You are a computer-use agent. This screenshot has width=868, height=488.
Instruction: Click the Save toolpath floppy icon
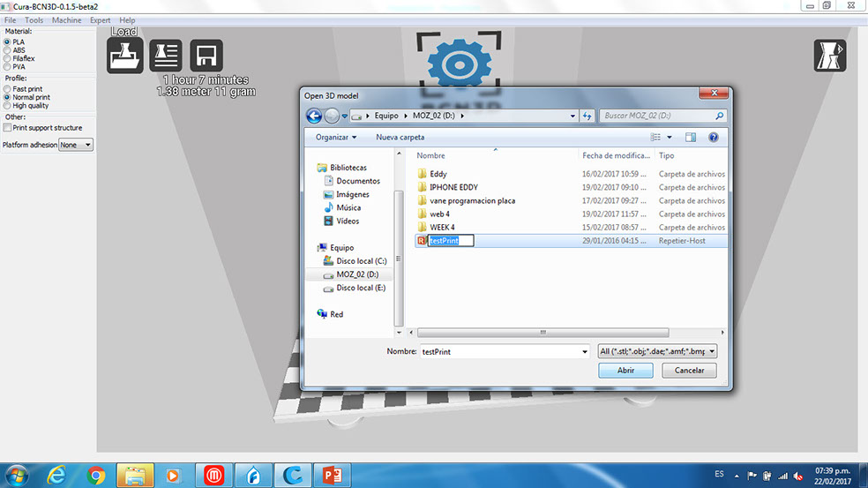206,56
